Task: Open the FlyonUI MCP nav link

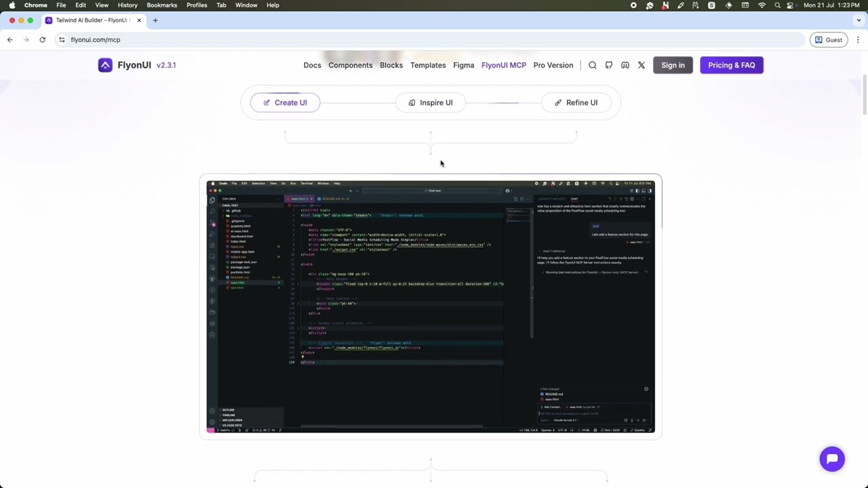Action: [x=504, y=65]
